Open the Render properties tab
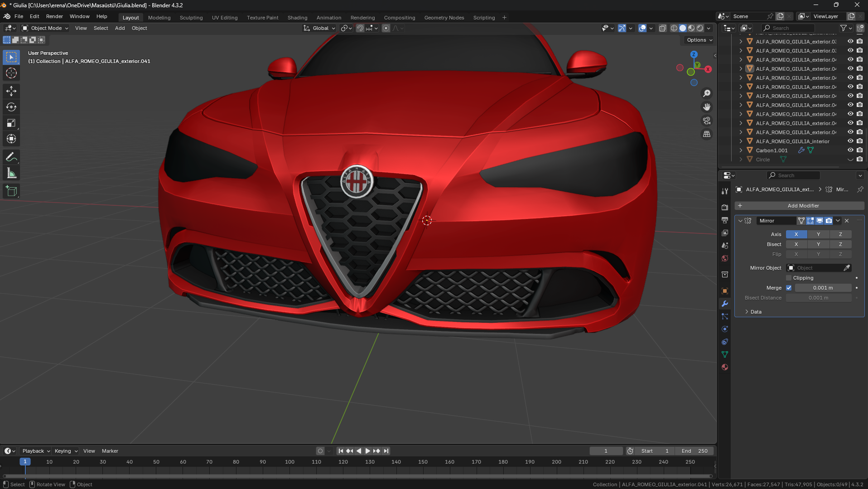 click(725, 207)
